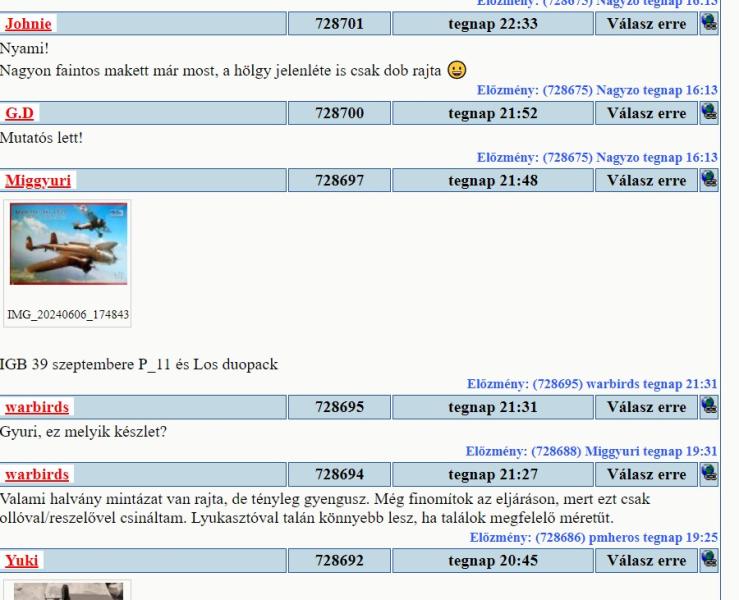
Task: Reply to Yuki's post 728692
Action: (646, 562)
